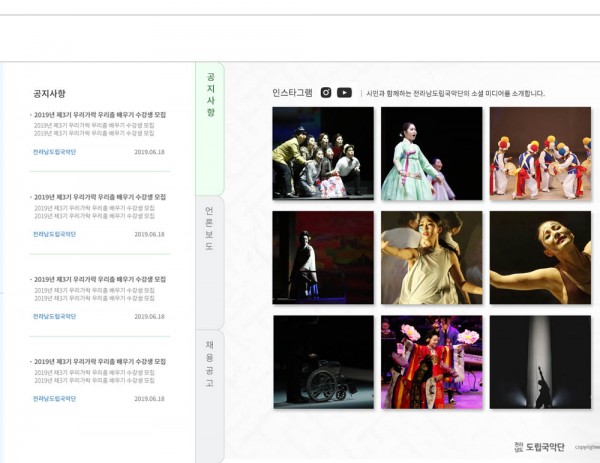
Task: Open dark stage standing figure photo
Action: tap(323, 258)
